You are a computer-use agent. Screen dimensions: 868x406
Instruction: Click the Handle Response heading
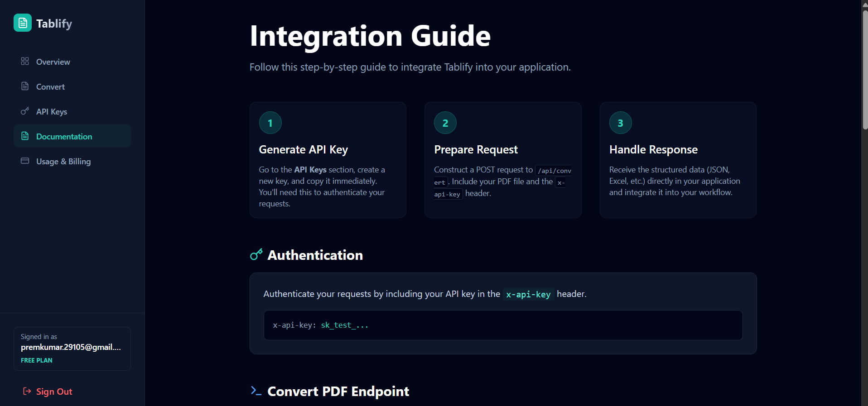653,150
